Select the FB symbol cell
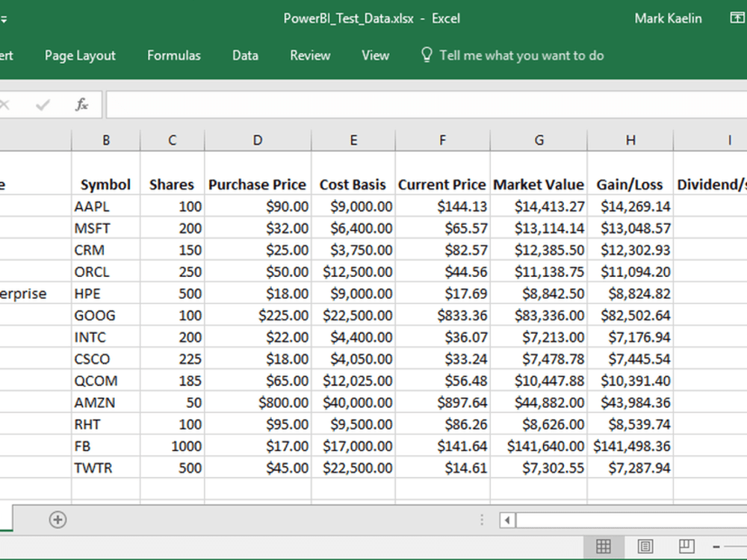Image resolution: width=747 pixels, height=560 pixels. [x=106, y=447]
